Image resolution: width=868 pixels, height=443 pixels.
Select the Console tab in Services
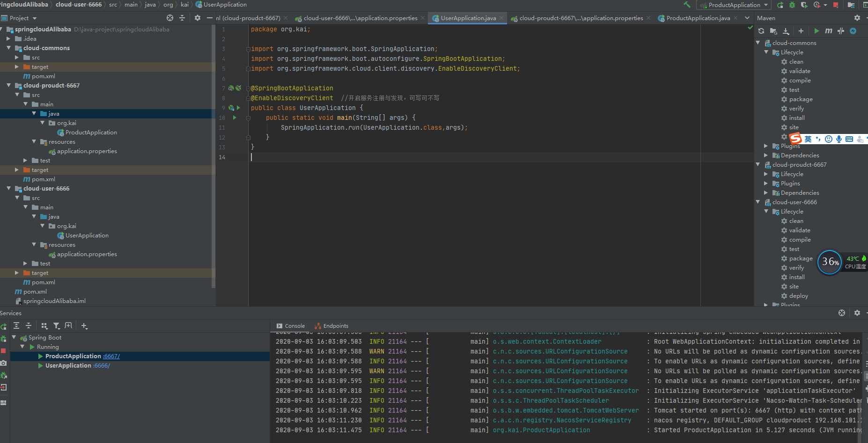click(x=291, y=326)
